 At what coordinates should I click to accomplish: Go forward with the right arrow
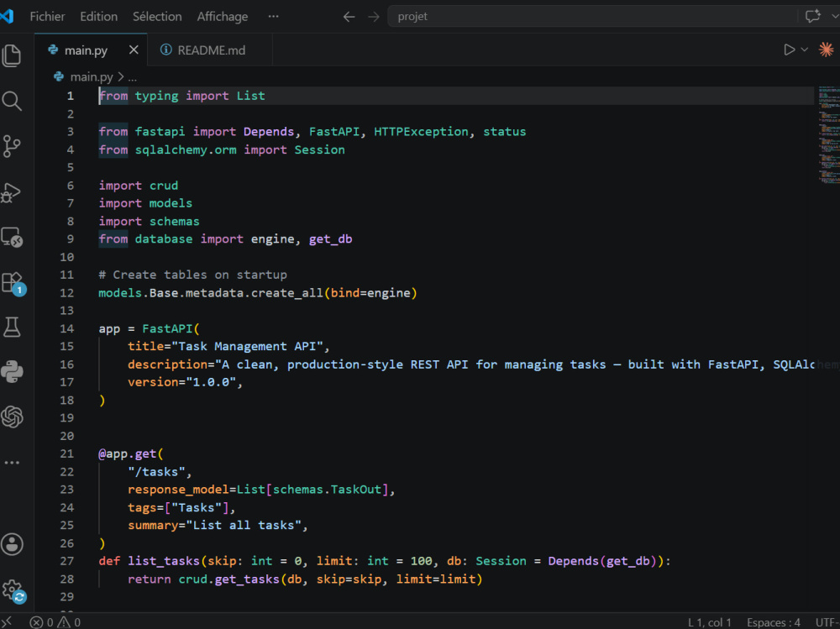click(374, 17)
